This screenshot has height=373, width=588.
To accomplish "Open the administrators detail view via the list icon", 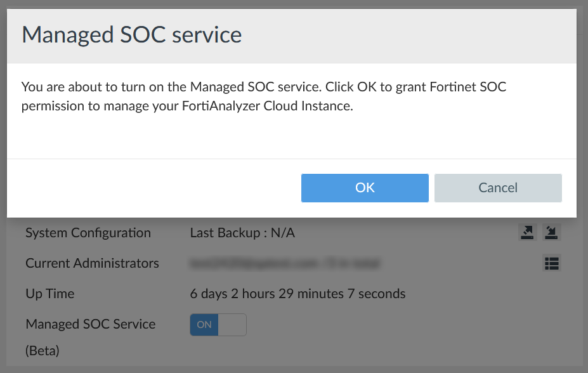I will (551, 263).
